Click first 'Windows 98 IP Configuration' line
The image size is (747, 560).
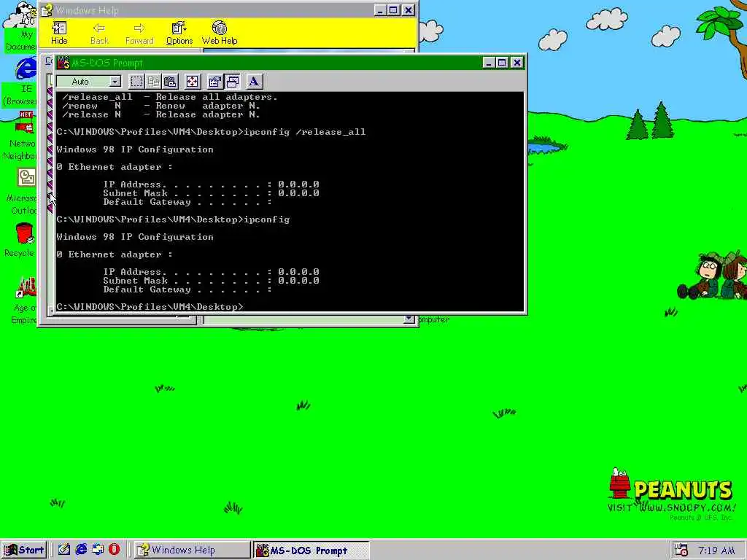(135, 149)
